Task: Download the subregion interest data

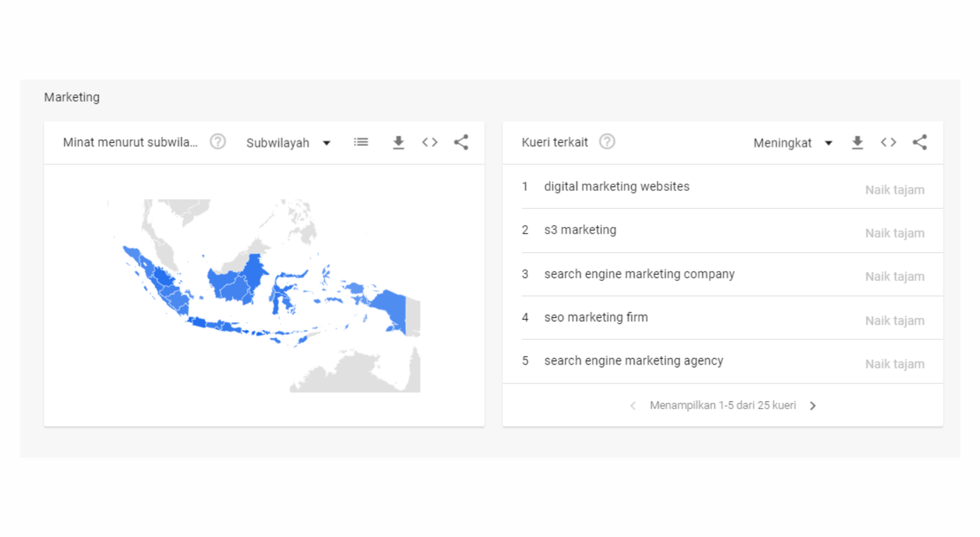Action: pyautogui.click(x=398, y=142)
